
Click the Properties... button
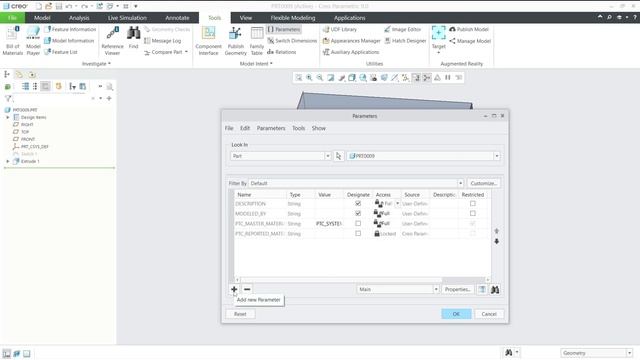(457, 289)
